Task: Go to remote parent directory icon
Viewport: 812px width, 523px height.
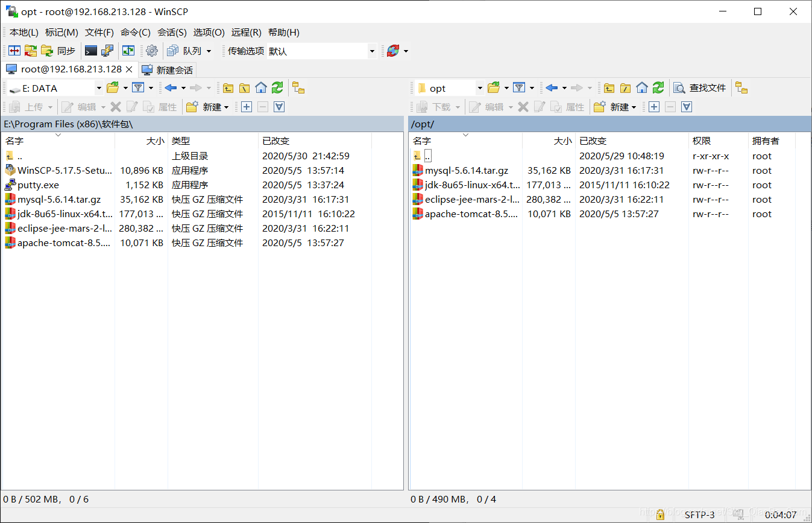Action: click(609, 88)
